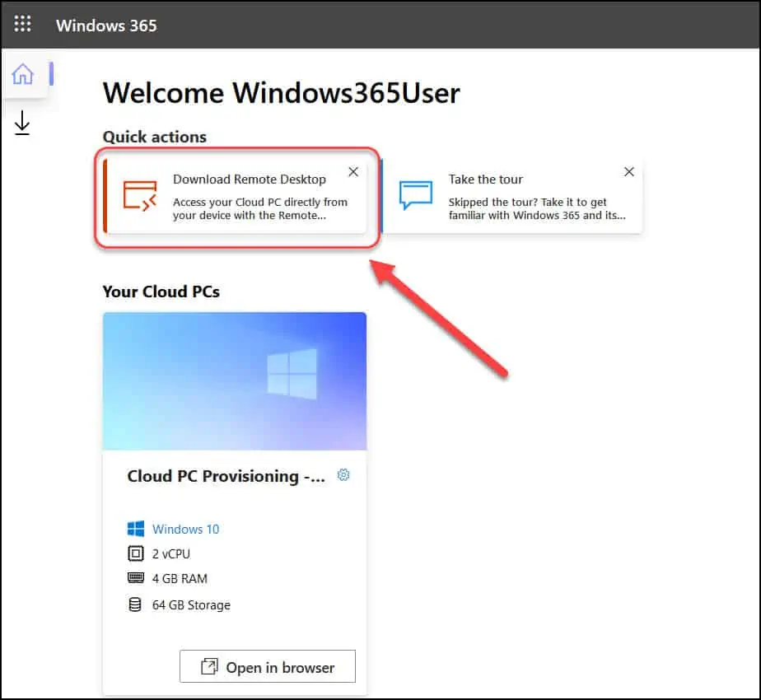Click the Remote Desktop card icon
Viewport: 761px width, 700px height.
point(140,196)
